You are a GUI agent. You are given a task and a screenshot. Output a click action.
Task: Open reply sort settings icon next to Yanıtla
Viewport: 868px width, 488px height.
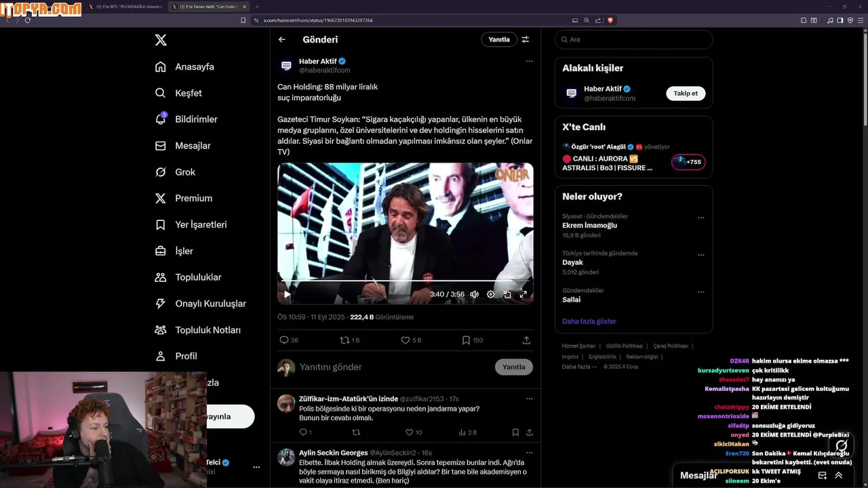[x=526, y=39]
